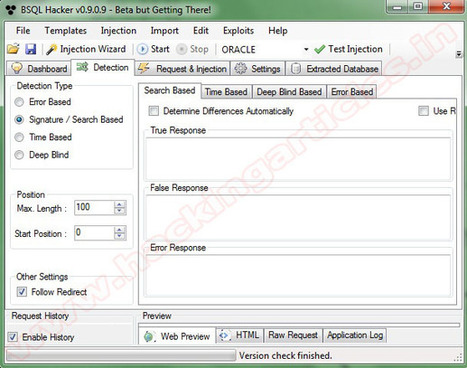Switch to the Deep Blind Based tab
Viewport: 467px width, 368px height.
pyautogui.click(x=289, y=92)
